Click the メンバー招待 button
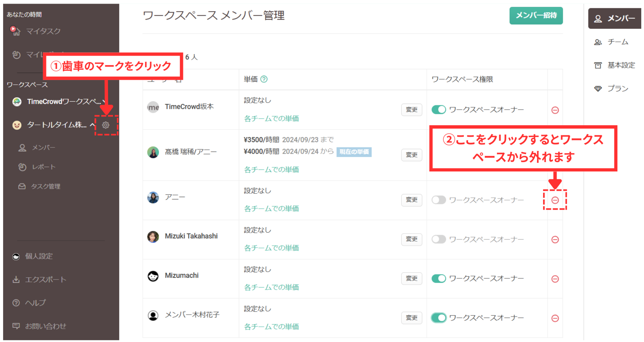The height and width of the screenshot is (342, 644). (x=536, y=16)
